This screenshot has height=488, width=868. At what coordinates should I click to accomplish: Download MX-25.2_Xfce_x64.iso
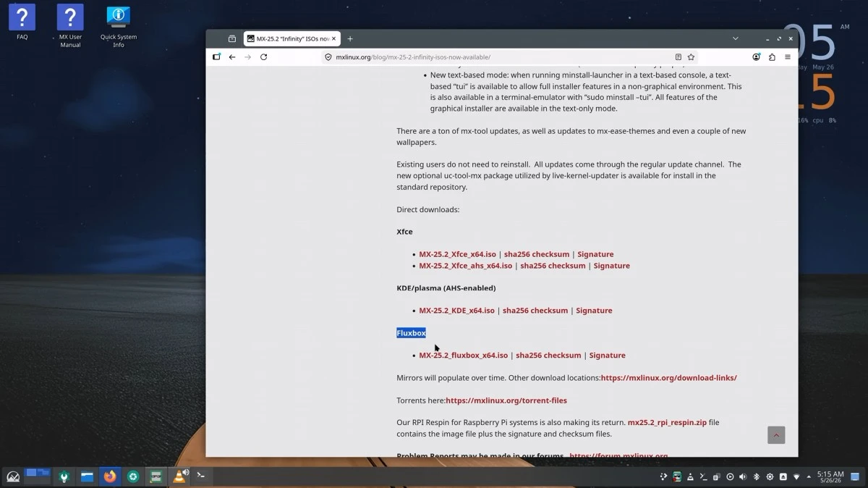tap(458, 254)
